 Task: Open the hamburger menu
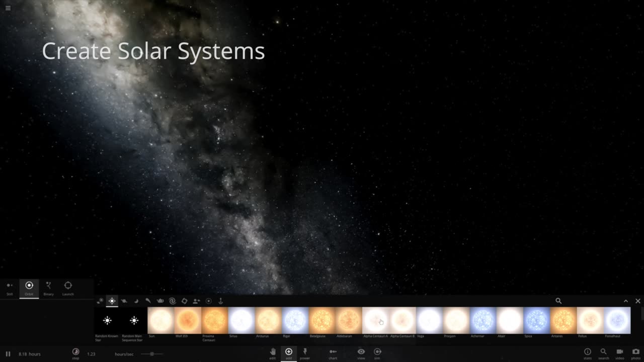pos(8,8)
